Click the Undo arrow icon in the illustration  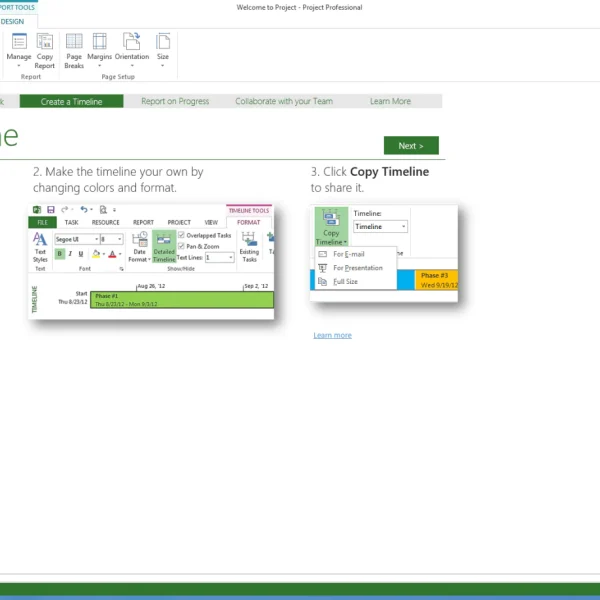click(x=84, y=209)
